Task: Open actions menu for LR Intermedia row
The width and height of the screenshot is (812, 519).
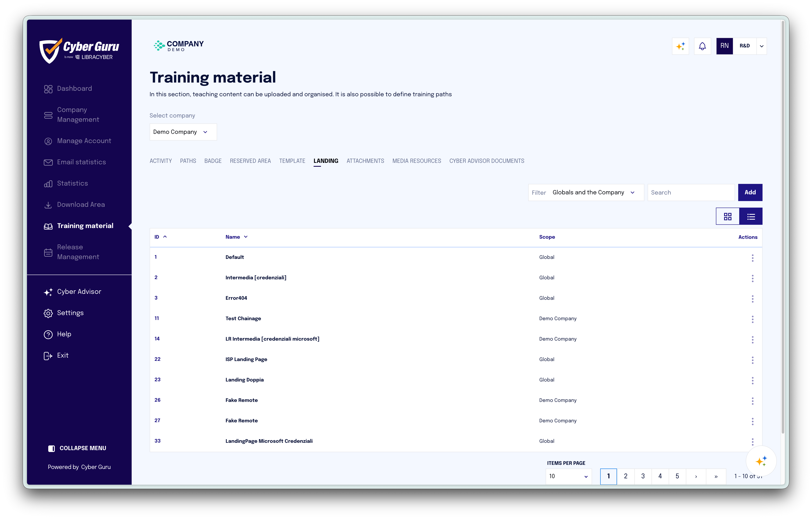Action: tap(752, 340)
